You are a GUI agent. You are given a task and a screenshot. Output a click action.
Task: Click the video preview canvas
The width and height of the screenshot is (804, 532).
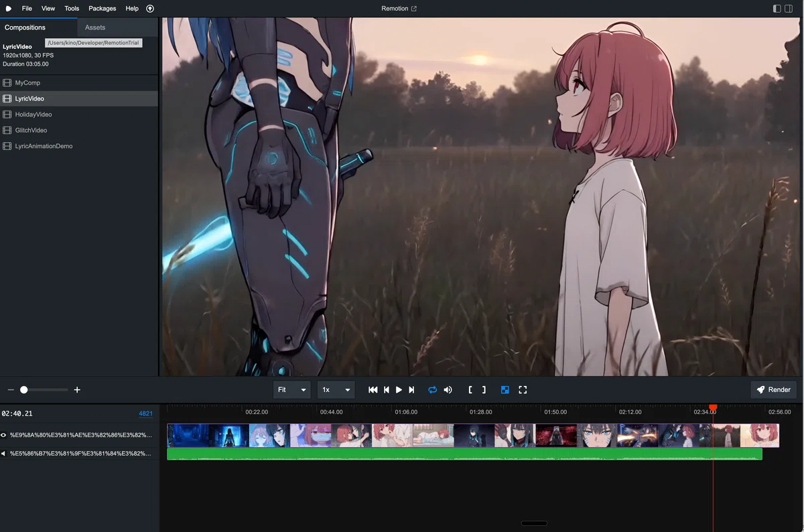(482, 197)
